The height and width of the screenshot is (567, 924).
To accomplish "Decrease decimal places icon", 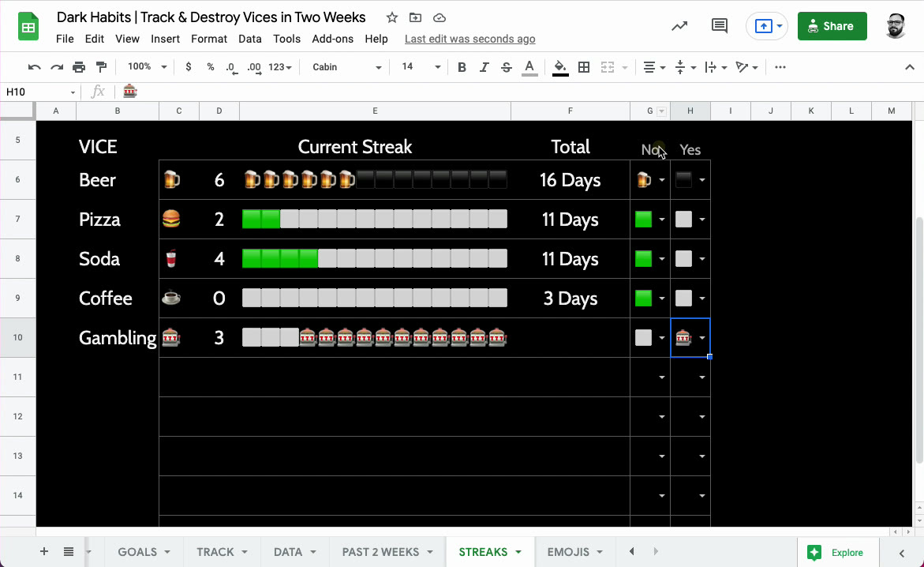I will (231, 67).
